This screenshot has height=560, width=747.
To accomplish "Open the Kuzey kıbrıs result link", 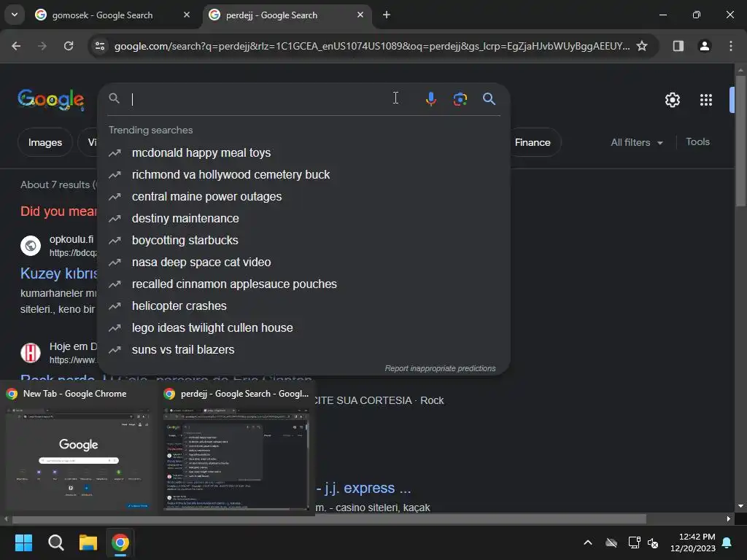I will tap(58, 273).
